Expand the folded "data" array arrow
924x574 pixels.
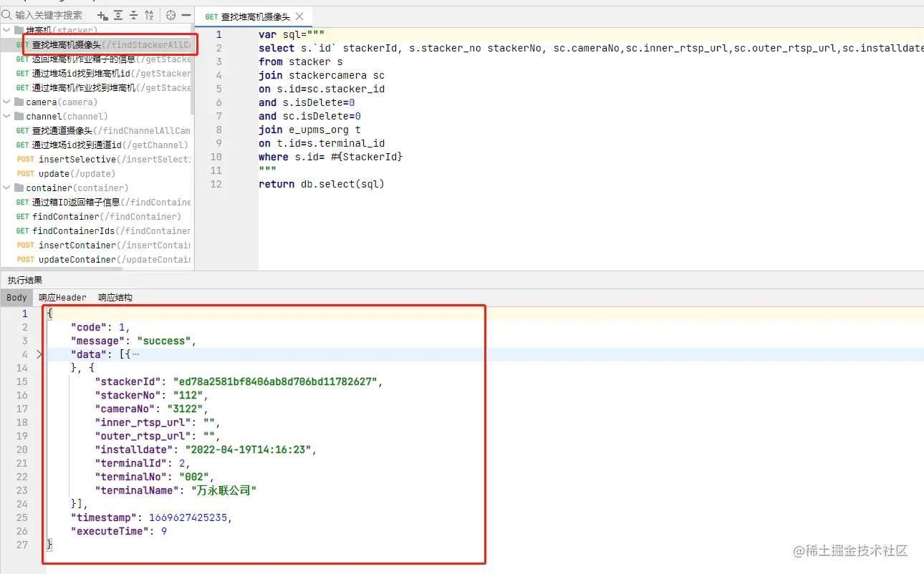(39, 354)
